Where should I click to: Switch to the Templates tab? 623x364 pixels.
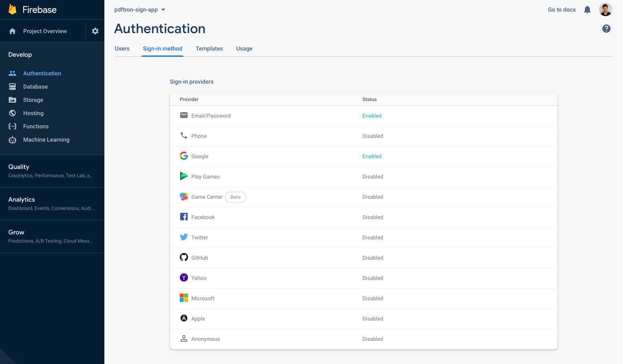tap(209, 48)
